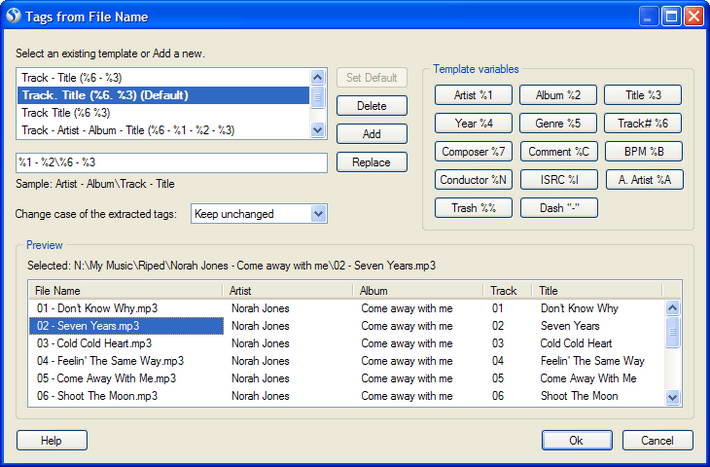The width and height of the screenshot is (710, 467).
Task: Insert the Genre %5 variable
Action: pyautogui.click(x=558, y=123)
